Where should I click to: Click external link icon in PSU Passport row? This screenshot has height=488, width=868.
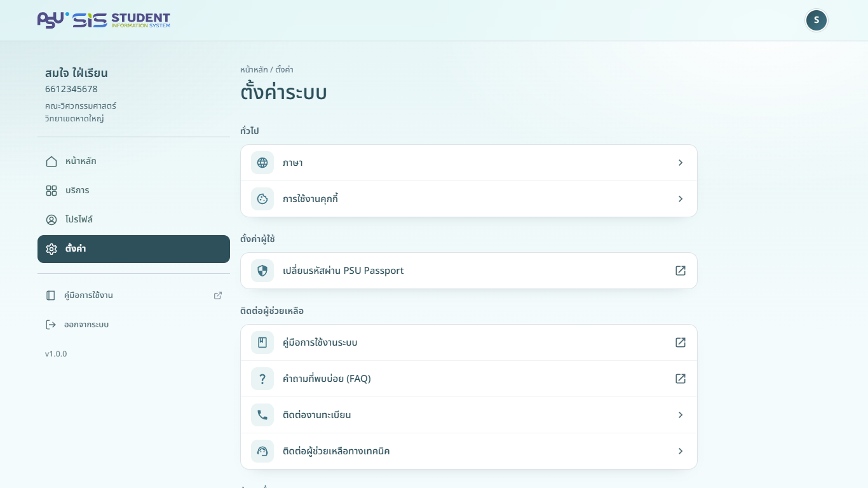[x=681, y=271]
